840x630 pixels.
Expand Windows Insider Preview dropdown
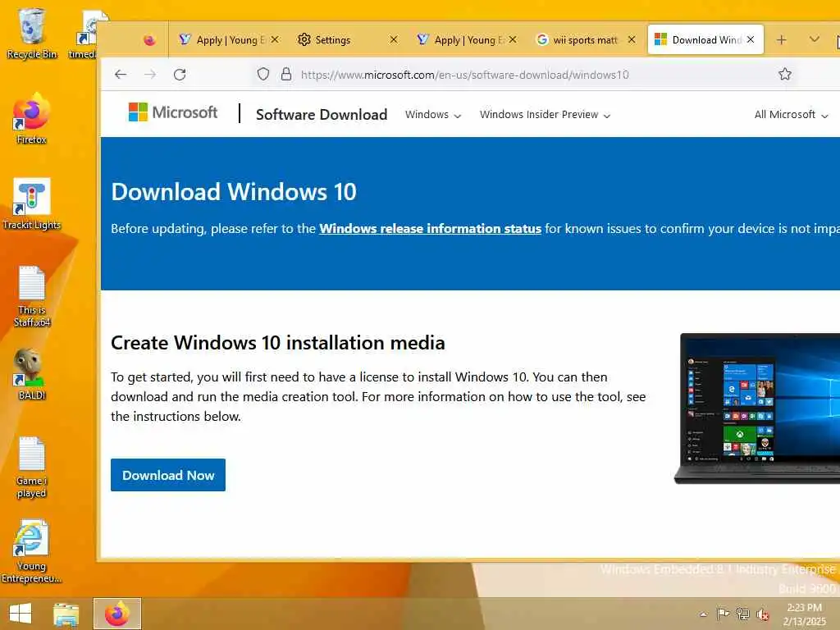click(546, 115)
